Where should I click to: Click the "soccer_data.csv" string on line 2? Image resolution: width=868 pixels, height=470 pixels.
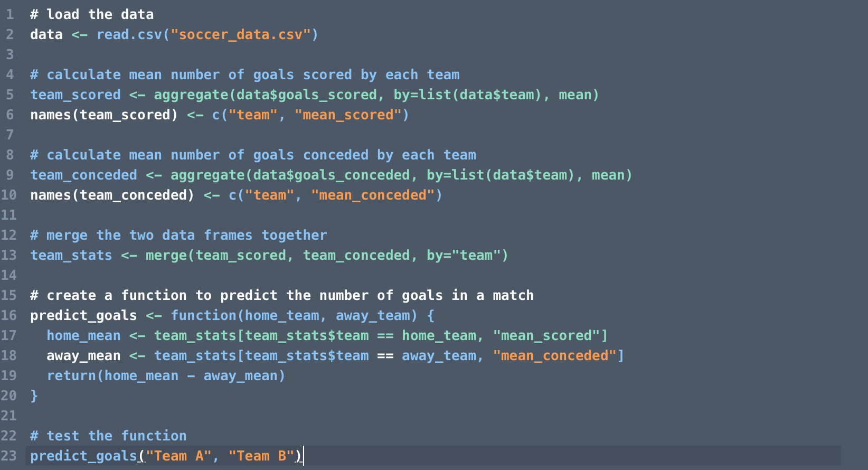tap(240, 34)
